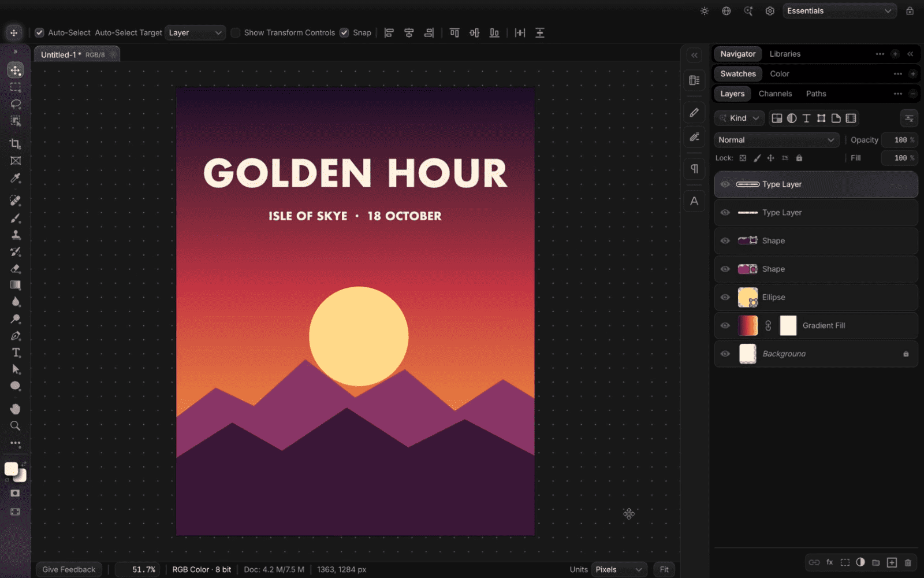Select the Hand tool

[16, 409]
